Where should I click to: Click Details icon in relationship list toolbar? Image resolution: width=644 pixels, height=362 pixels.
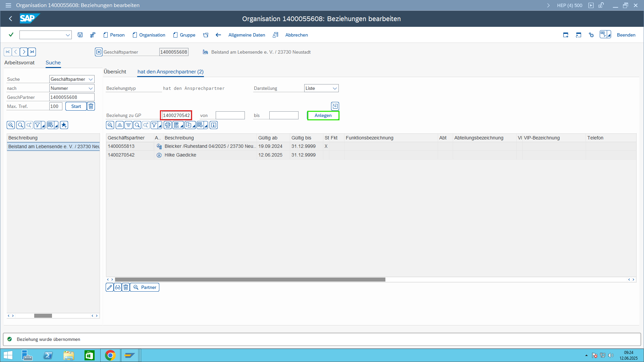pos(110,125)
